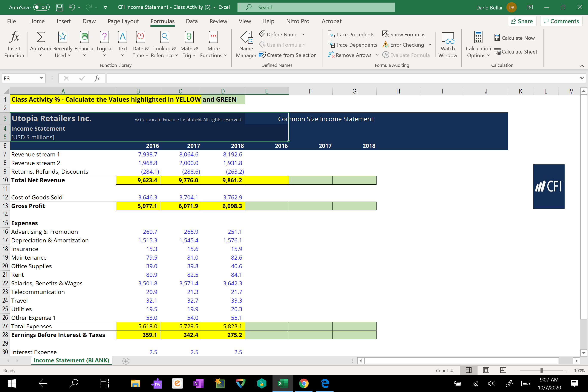Click zoom out minus button
The height and width of the screenshot is (392, 588).
[x=516, y=370]
